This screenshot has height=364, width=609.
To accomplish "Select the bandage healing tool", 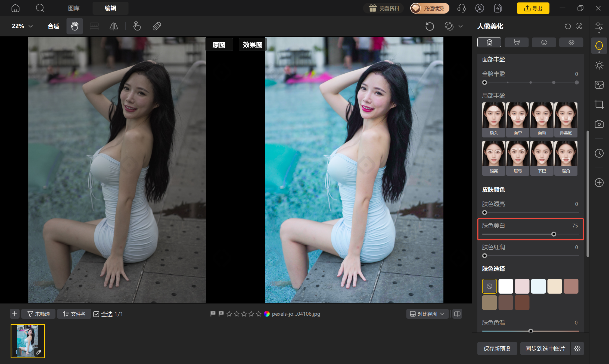I will pos(157,26).
